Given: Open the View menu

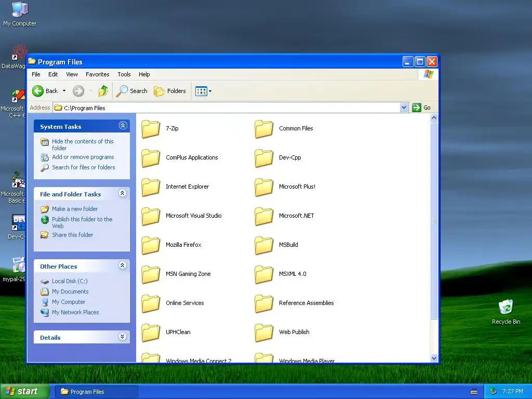Looking at the screenshot, I should (72, 74).
